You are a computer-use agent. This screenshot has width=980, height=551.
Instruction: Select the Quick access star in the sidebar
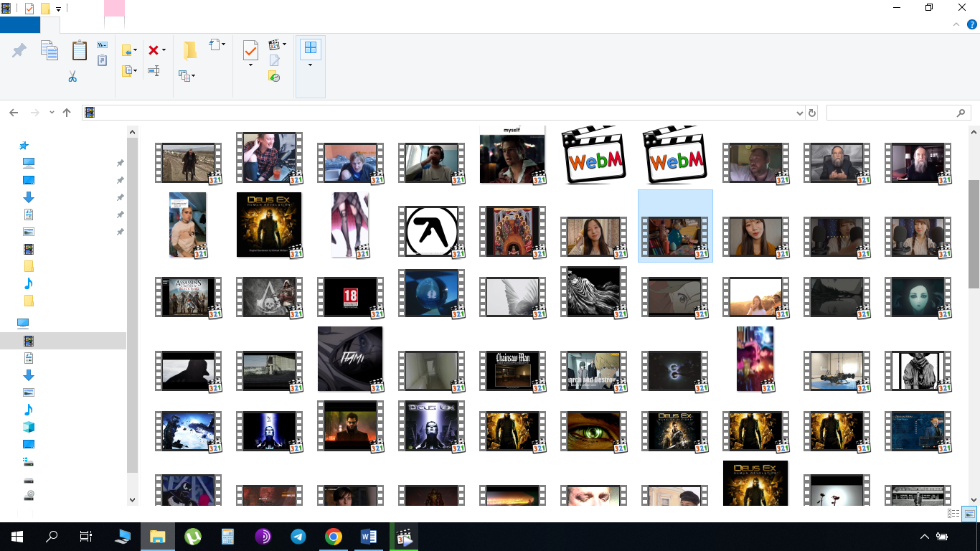(x=24, y=146)
